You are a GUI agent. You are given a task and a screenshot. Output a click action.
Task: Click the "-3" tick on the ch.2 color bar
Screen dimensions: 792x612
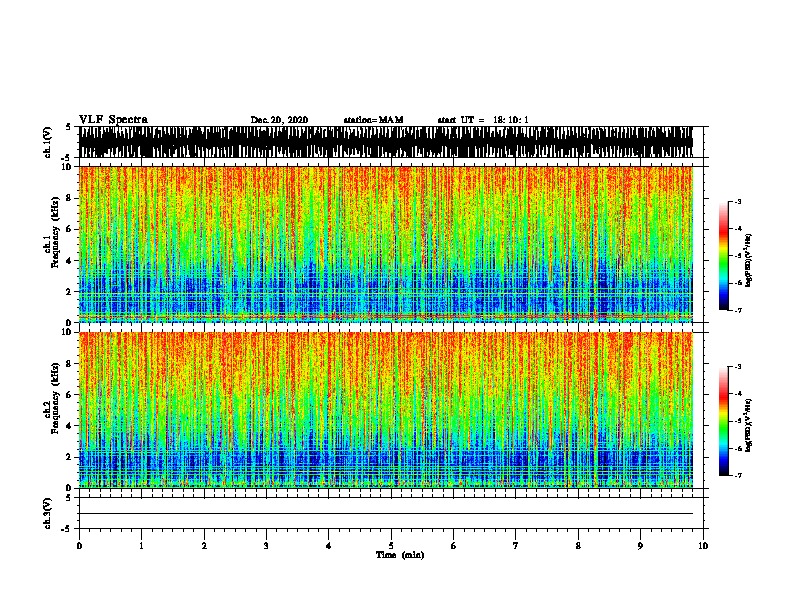737,367
